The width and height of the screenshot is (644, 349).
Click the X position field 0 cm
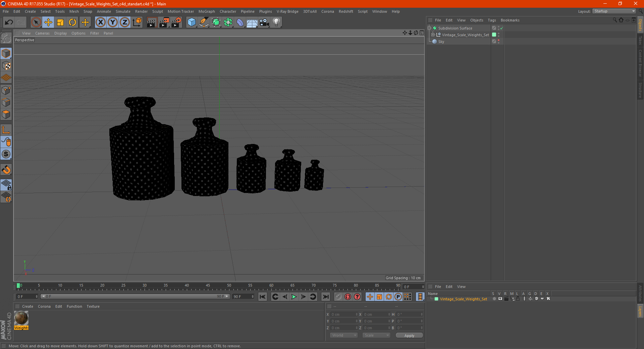(x=344, y=314)
